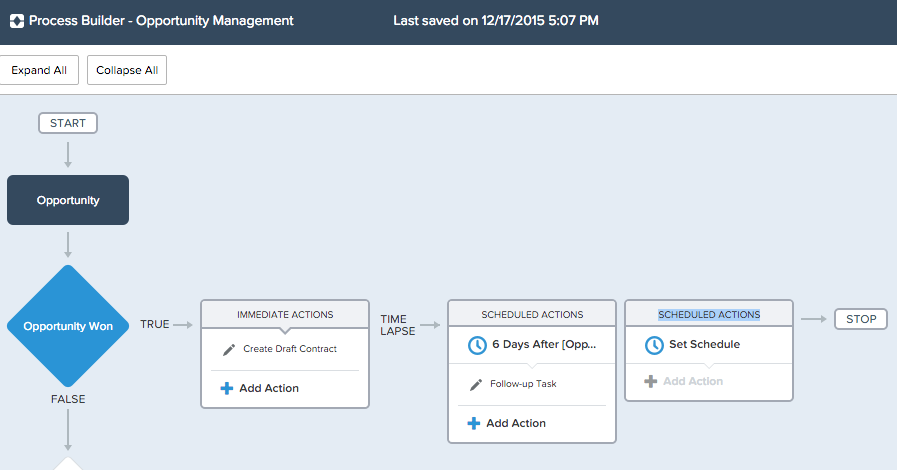Image resolution: width=897 pixels, height=470 pixels.
Task: Select the Opportunity object node
Action: pyautogui.click(x=68, y=200)
